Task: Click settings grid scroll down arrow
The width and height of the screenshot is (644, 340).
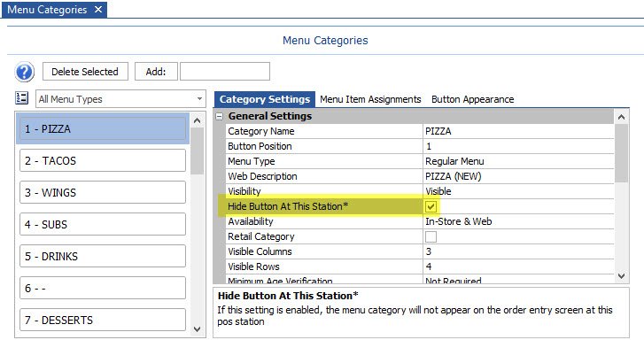Action: coord(621,276)
